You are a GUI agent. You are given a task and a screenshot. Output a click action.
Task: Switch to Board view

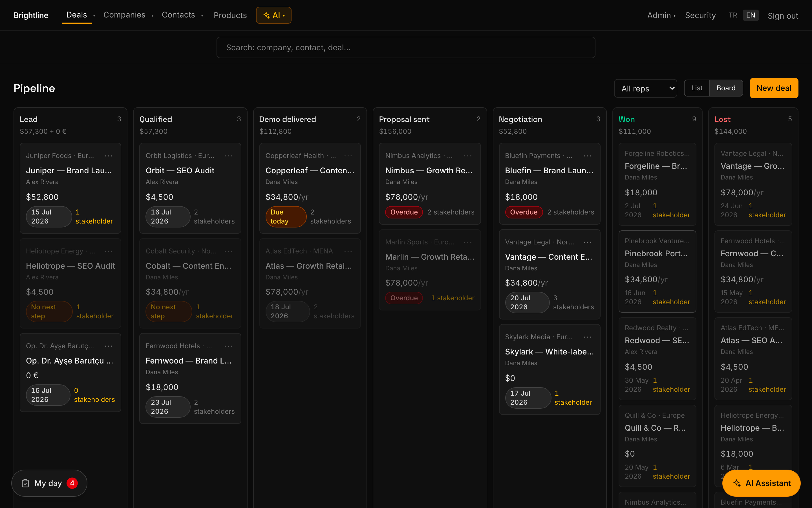pos(726,88)
